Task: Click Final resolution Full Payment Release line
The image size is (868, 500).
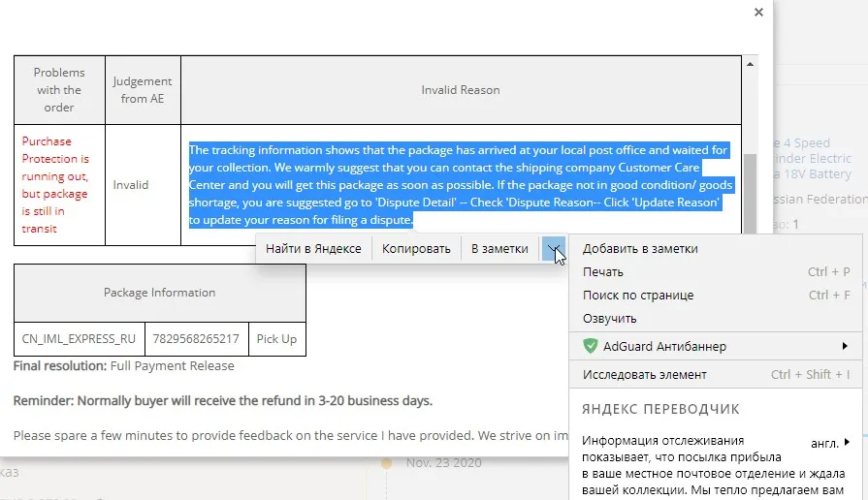Action: click(x=124, y=366)
